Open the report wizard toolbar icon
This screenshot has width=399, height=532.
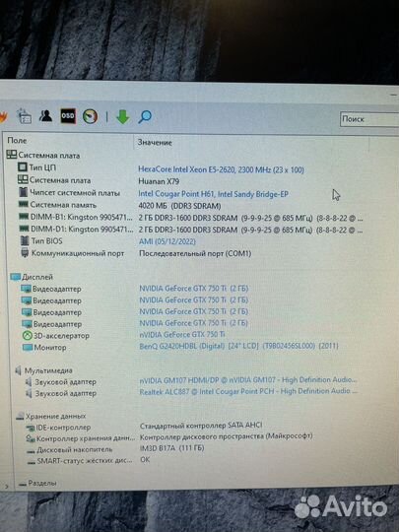point(25,116)
